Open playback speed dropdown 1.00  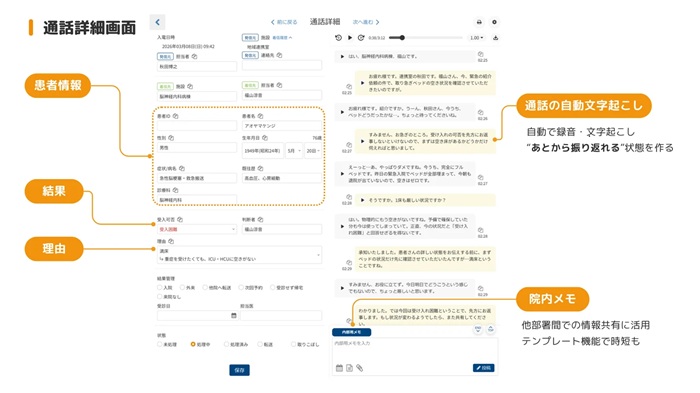coord(476,38)
